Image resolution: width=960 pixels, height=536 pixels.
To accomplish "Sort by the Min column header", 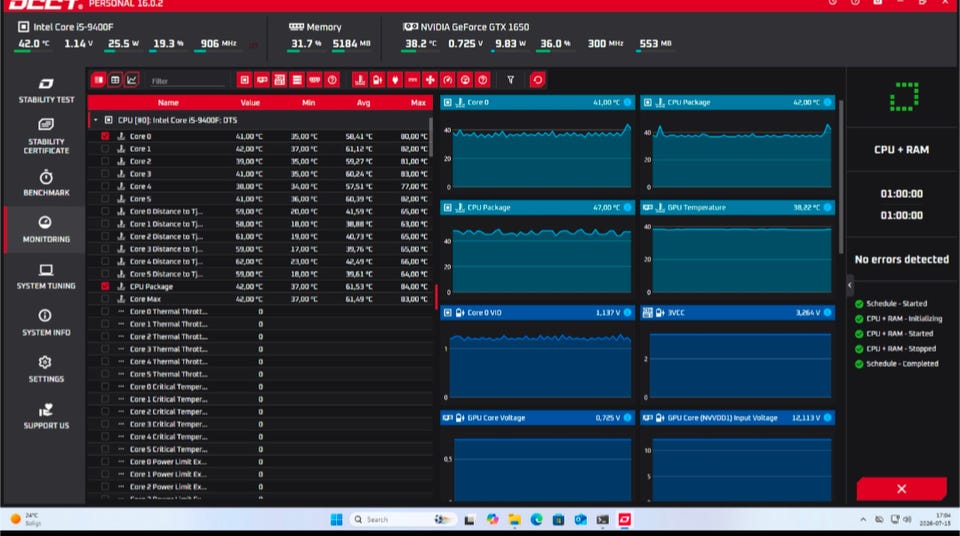I will 309,103.
